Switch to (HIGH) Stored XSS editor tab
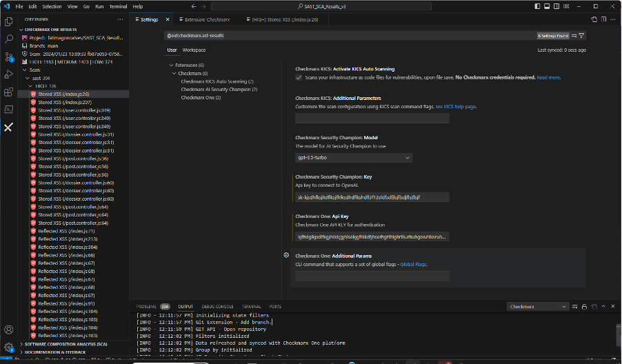Image resolution: width=622 pixels, height=364 pixels. 285,19
